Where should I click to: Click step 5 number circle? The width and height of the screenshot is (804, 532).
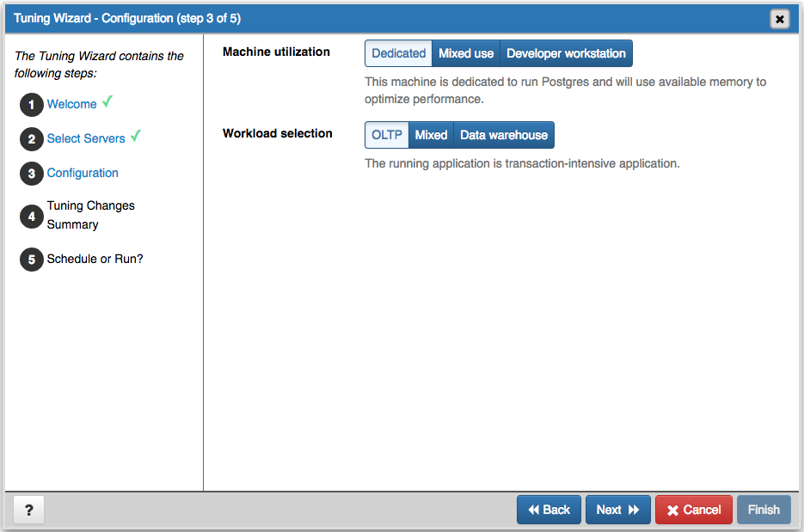(31, 260)
